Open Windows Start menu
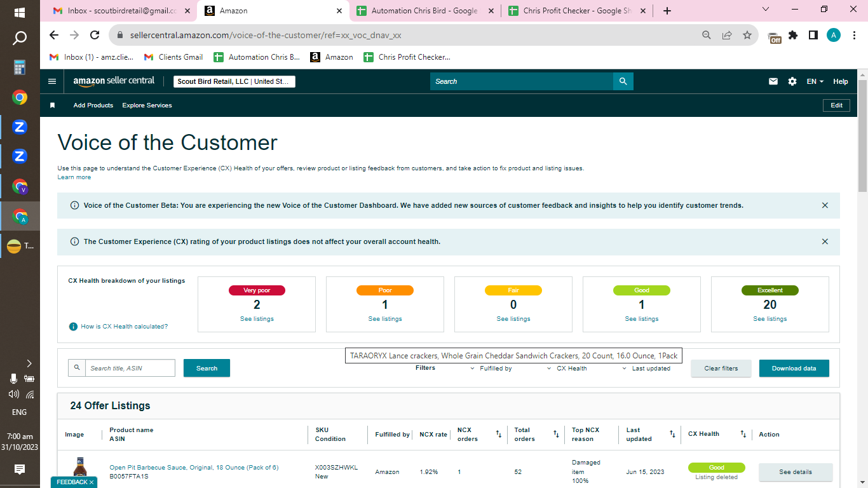This screenshot has height=488, width=868. click(x=20, y=12)
